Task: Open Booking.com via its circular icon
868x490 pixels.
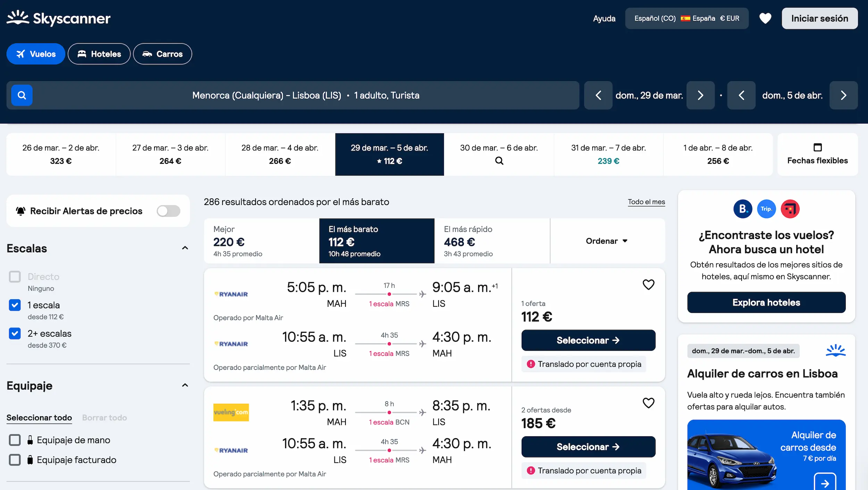Action: 743,209
